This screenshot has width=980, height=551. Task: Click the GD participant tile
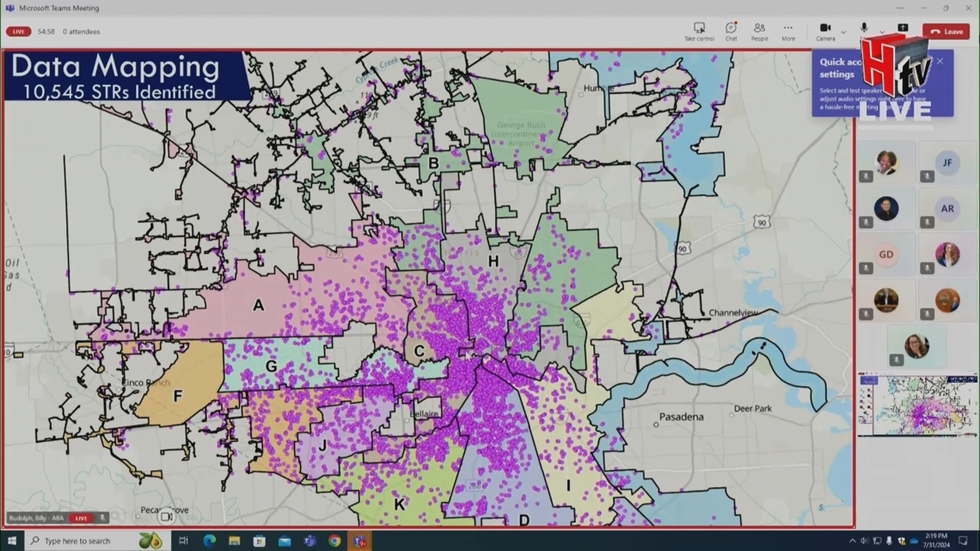click(885, 254)
